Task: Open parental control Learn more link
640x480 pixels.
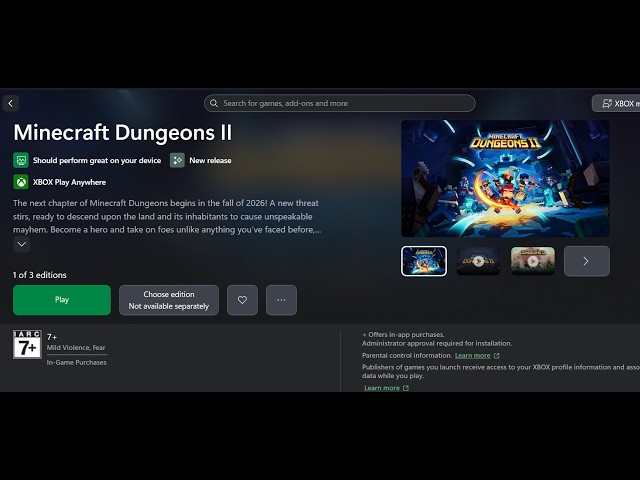Action: click(473, 356)
